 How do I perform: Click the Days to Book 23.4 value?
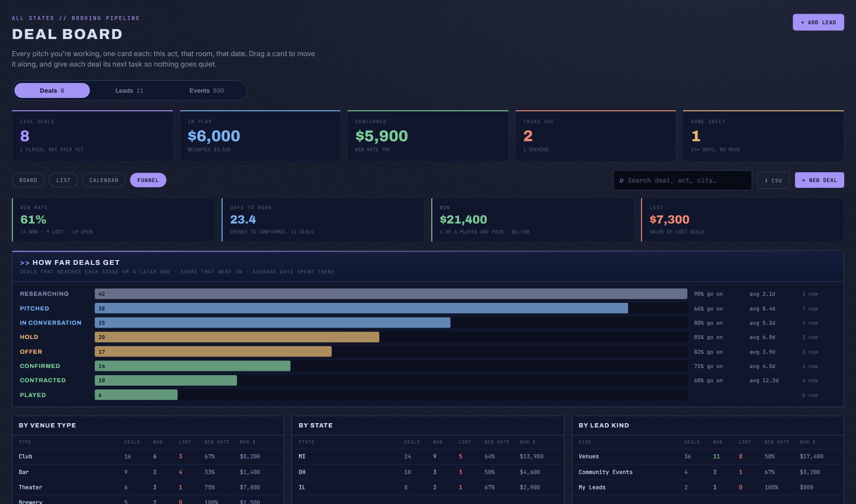click(243, 220)
